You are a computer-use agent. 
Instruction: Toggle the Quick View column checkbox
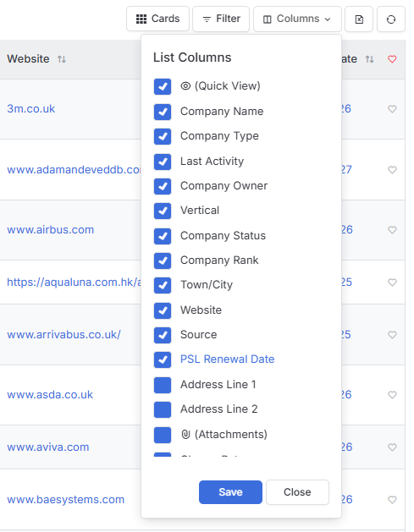(x=163, y=86)
